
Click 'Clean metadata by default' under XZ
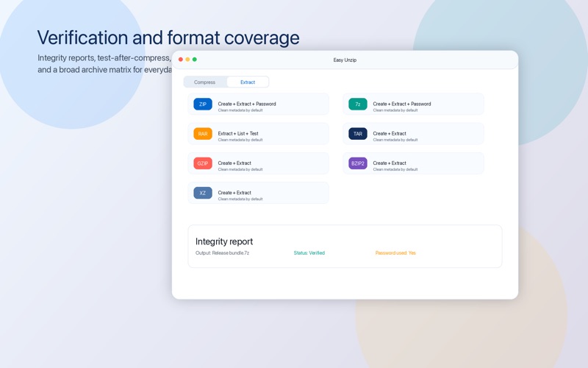click(x=240, y=199)
